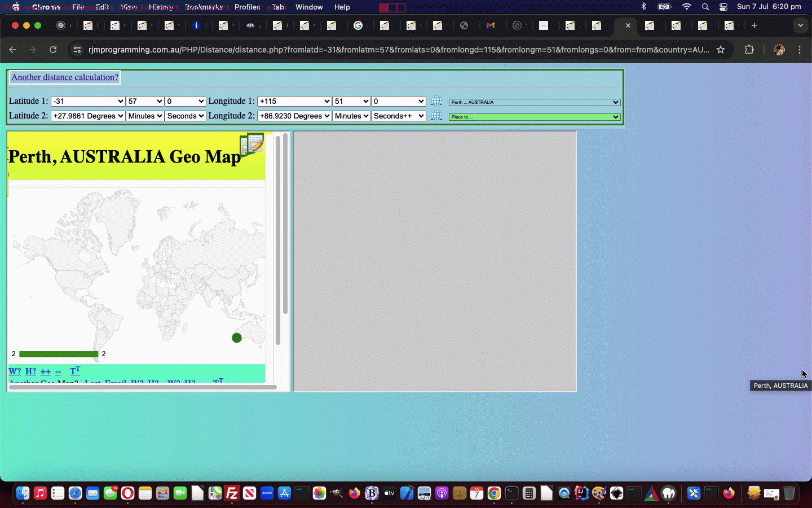Open Control Center in the menu bar

pos(723,7)
